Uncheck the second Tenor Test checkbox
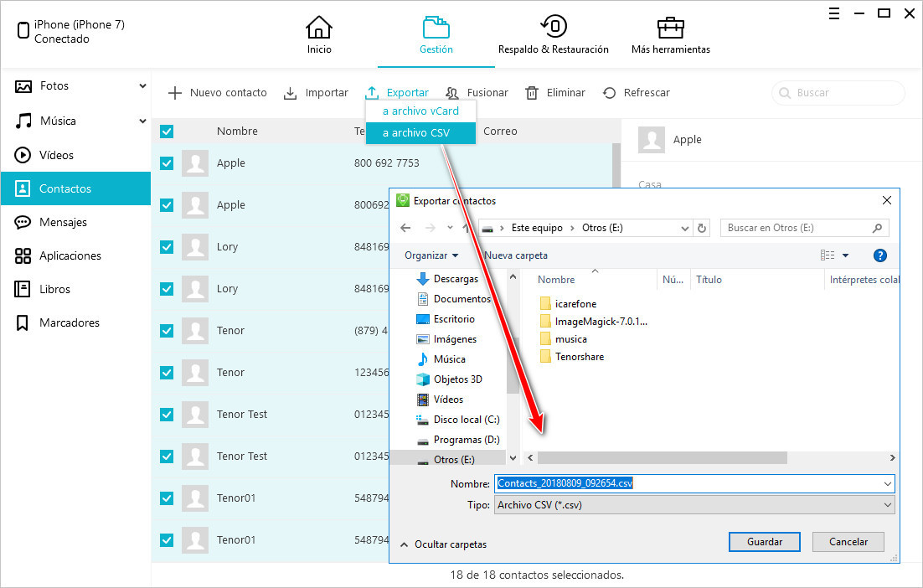 click(x=167, y=456)
